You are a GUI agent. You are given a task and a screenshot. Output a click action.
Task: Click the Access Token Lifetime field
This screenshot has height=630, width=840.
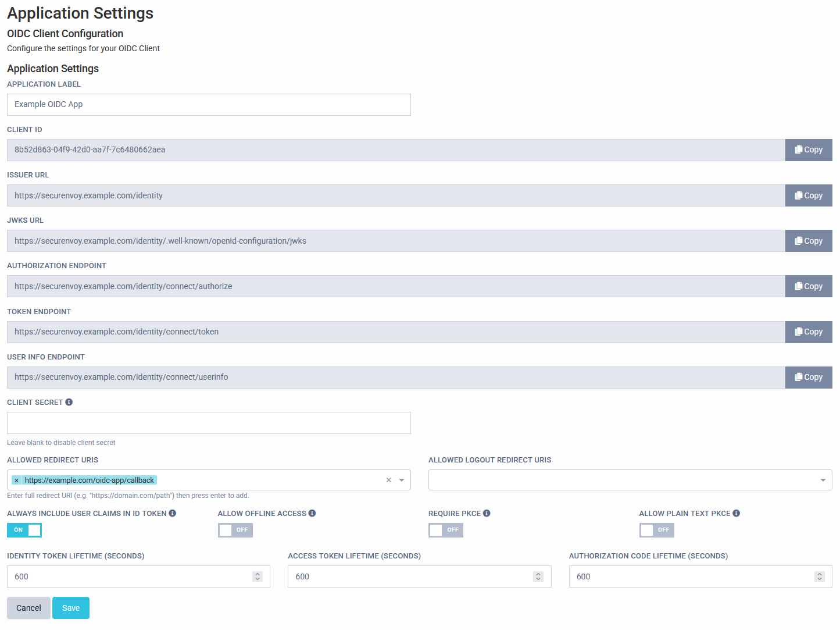(419, 576)
